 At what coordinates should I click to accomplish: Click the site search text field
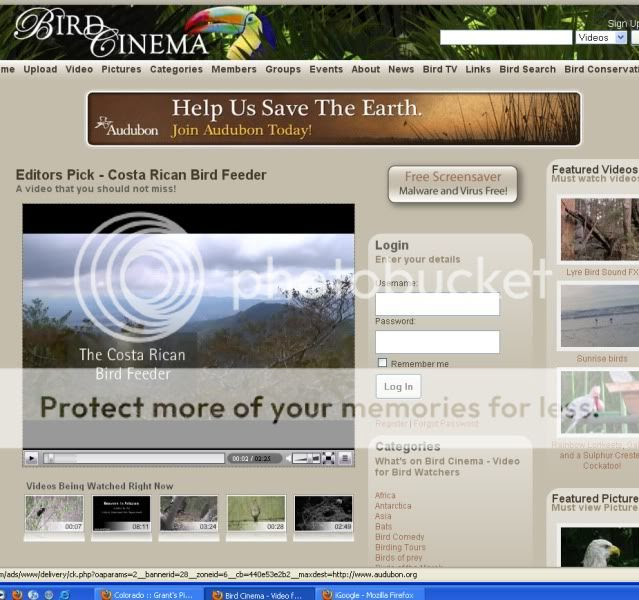506,38
